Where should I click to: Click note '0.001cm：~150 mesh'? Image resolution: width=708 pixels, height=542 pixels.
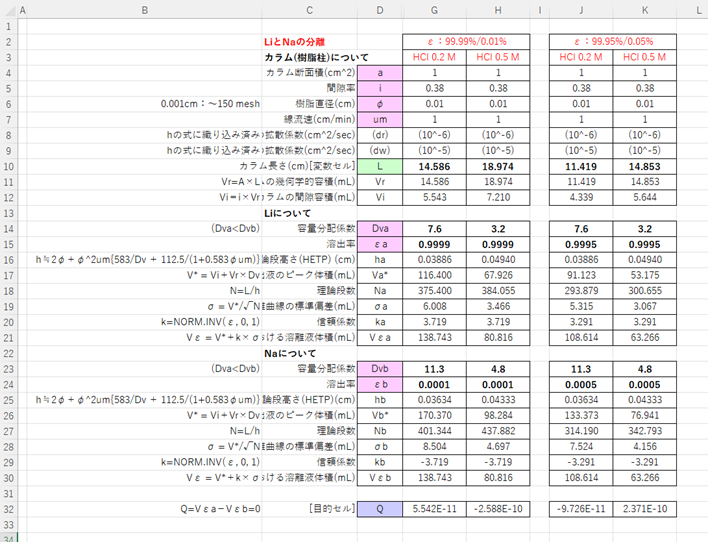pos(210,104)
